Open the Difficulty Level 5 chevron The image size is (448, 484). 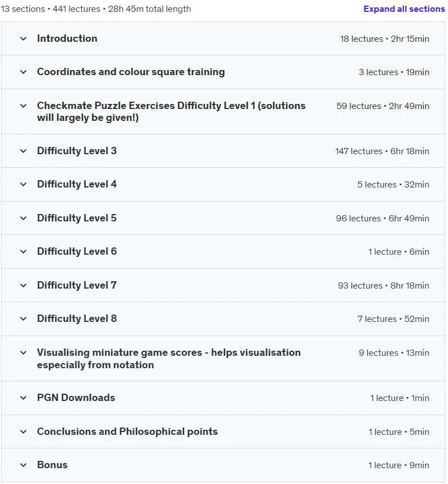(x=23, y=218)
